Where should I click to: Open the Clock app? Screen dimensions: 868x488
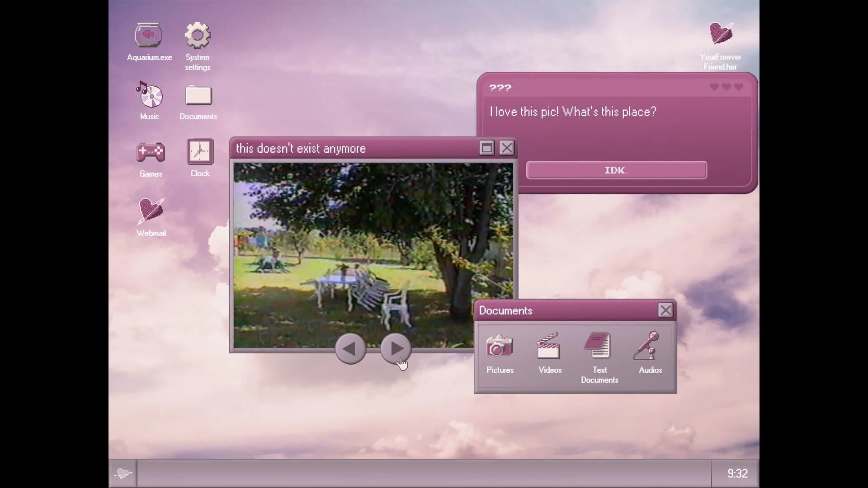(199, 152)
